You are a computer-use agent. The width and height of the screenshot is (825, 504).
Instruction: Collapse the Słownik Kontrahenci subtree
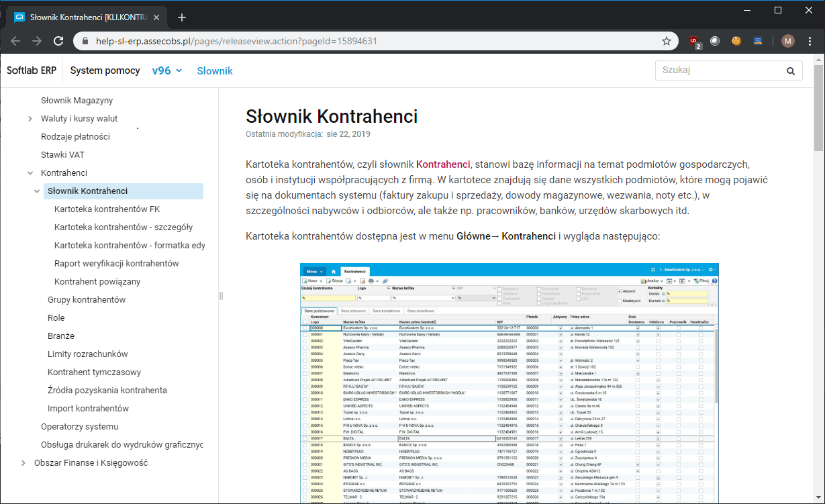37,191
